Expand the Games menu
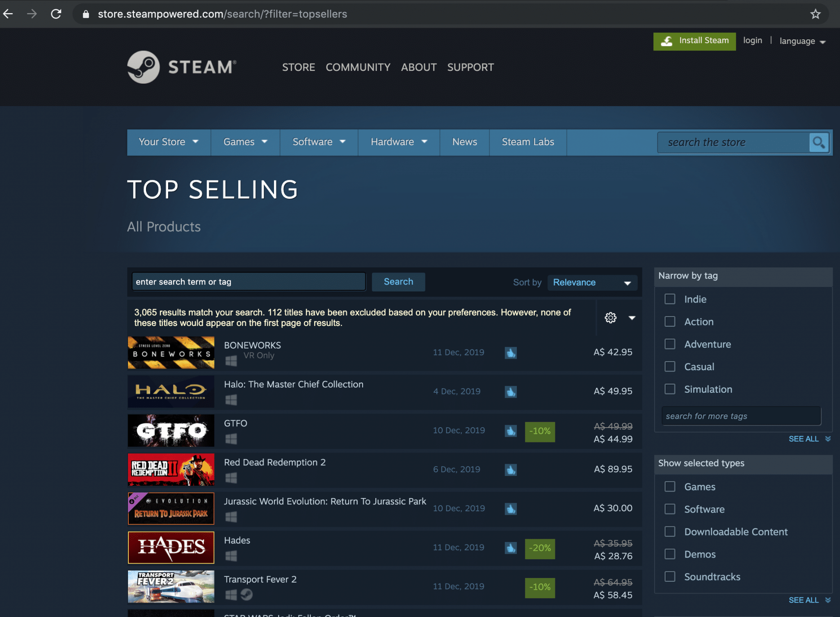The width and height of the screenshot is (840, 617). 244,142
